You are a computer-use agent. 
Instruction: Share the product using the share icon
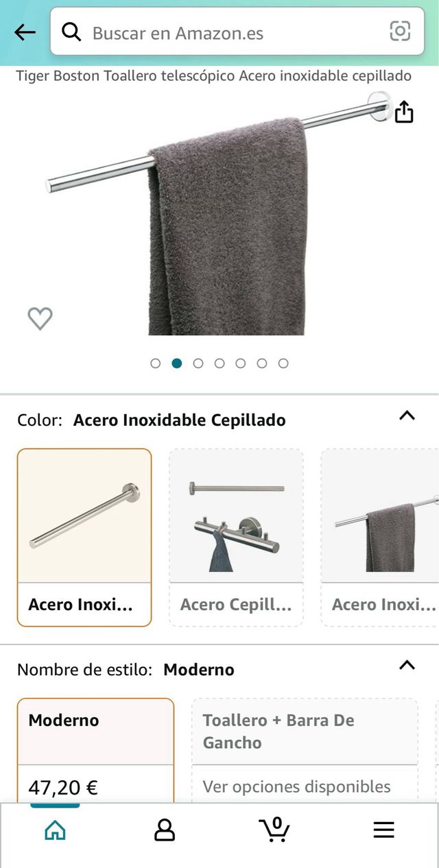[405, 112]
